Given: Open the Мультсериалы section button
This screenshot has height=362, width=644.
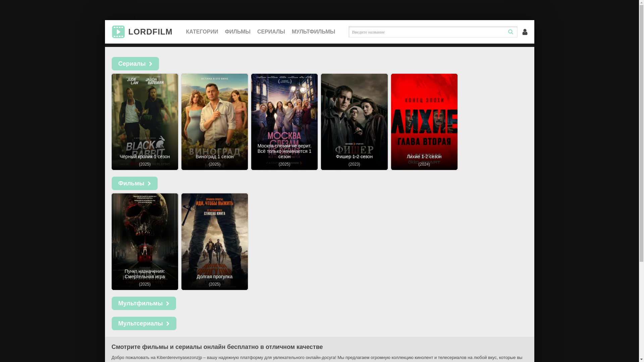Looking at the screenshot, I should 144,323.
